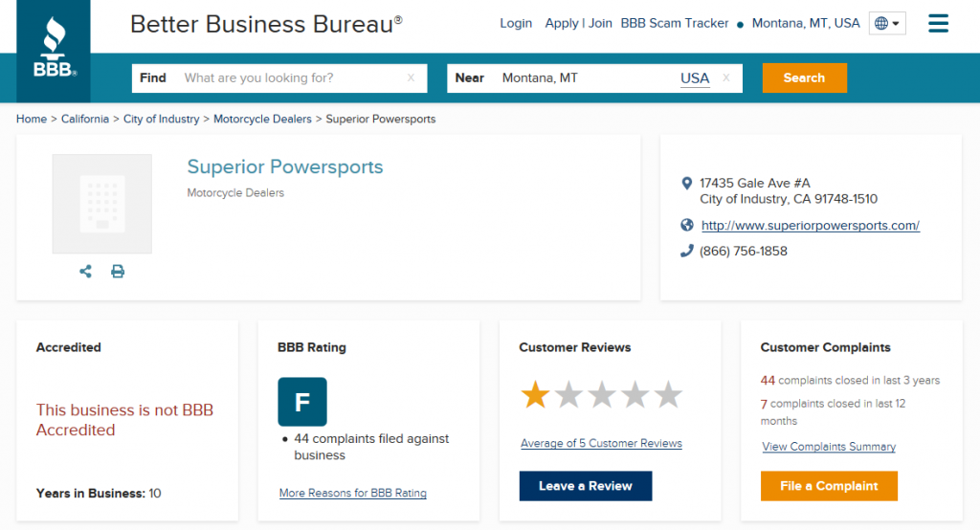Open More Reasons for BBB Rating
This screenshot has width=980, height=530.
tap(352, 494)
